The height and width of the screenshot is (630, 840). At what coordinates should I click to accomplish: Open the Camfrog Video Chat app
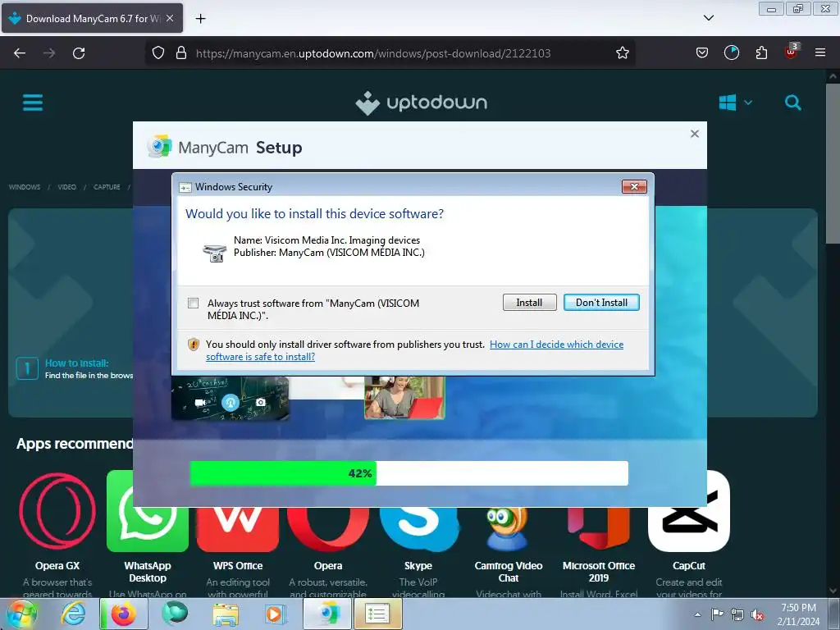click(x=509, y=529)
